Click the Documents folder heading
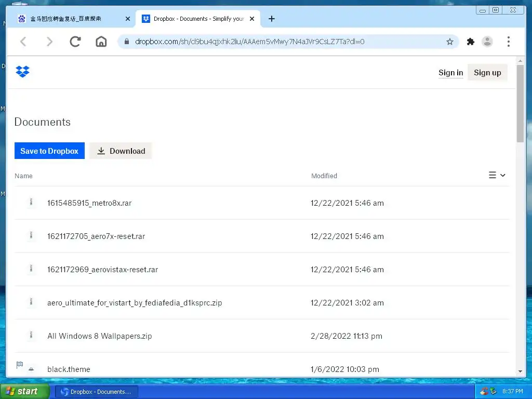 (43, 122)
